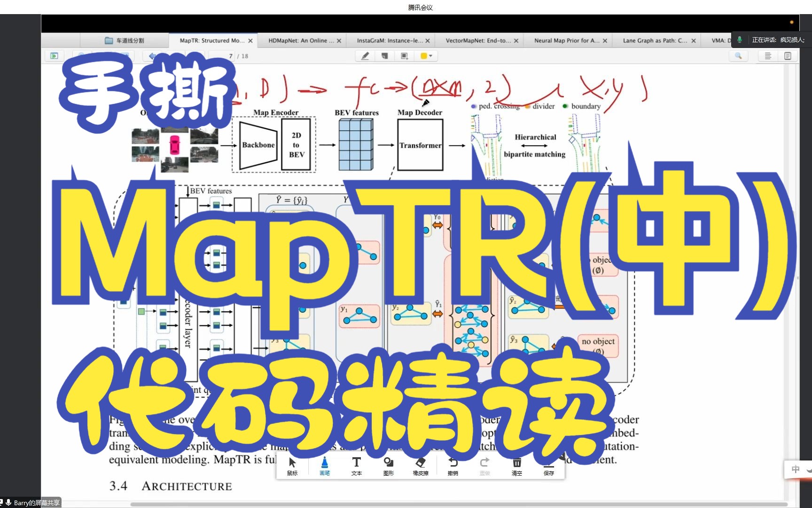Viewport: 812px width, 508px height.
Task: Select the MapTR: Structured Mo tab
Action: point(212,40)
